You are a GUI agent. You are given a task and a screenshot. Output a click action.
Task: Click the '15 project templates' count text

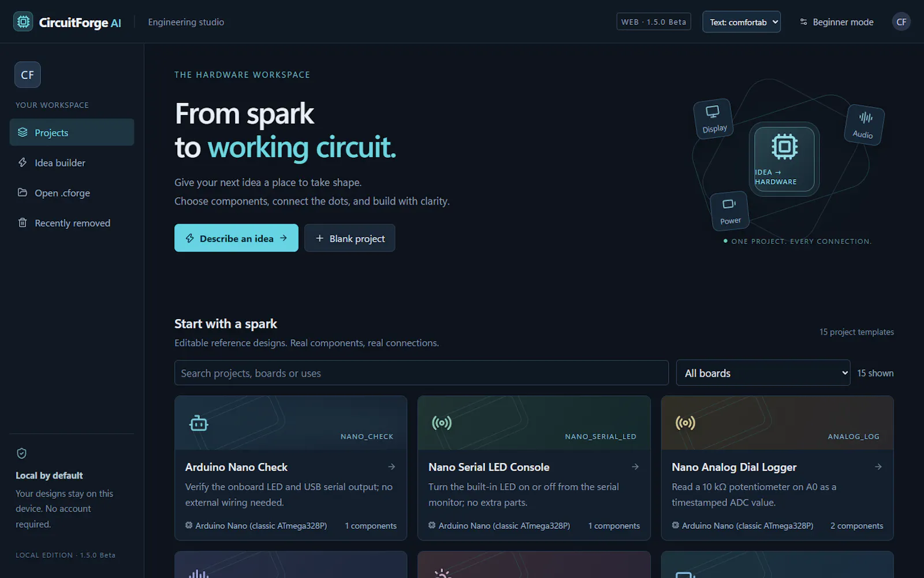pyautogui.click(x=856, y=332)
